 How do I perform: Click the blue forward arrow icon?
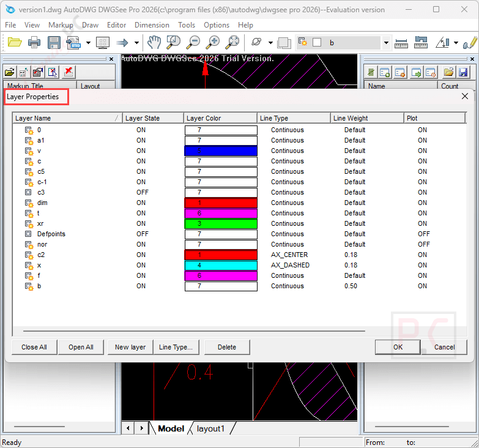(122, 42)
